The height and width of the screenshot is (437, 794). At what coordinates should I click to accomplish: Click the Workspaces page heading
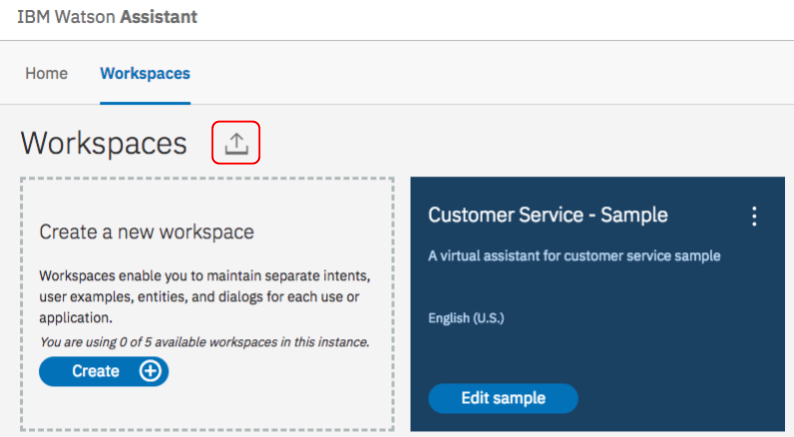(x=104, y=143)
